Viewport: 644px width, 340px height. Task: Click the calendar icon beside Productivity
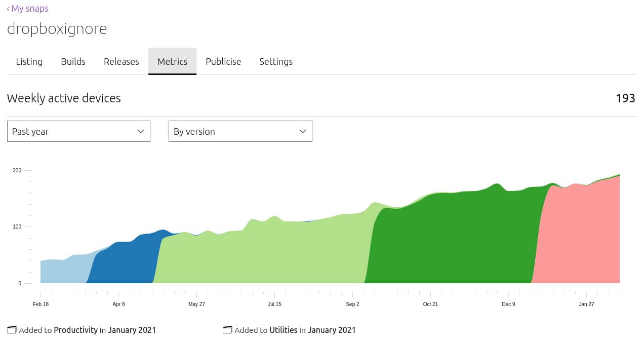point(12,330)
